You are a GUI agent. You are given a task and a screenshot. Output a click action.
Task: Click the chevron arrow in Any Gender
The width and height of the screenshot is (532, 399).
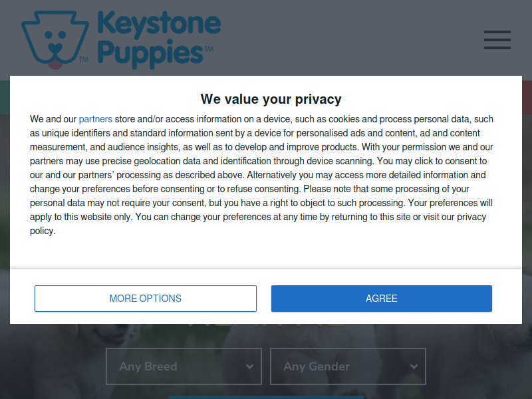[x=414, y=366]
